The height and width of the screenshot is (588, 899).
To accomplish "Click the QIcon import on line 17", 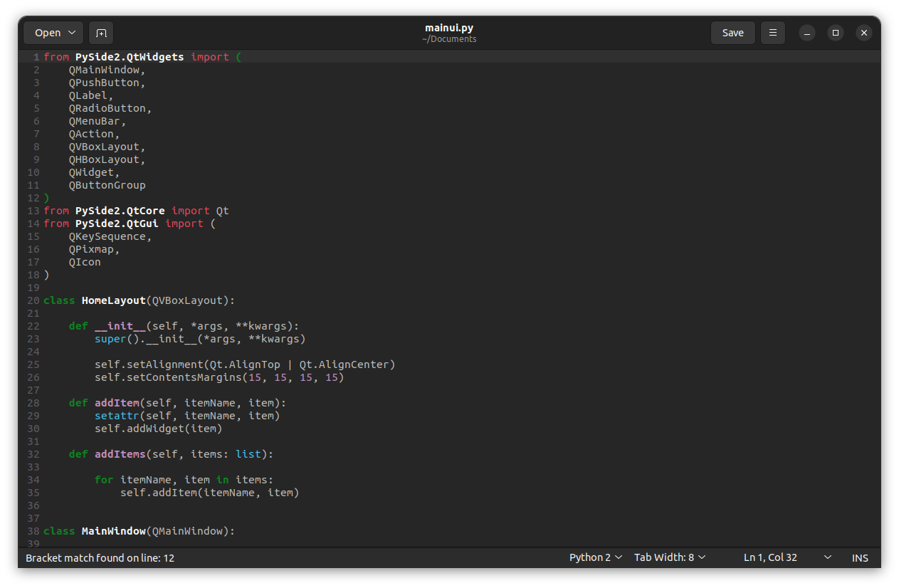I will (85, 262).
